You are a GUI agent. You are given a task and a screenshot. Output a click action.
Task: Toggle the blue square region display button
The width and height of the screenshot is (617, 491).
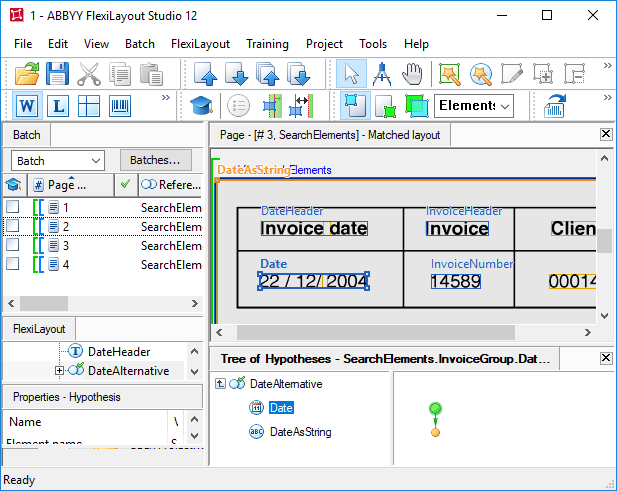[355, 106]
